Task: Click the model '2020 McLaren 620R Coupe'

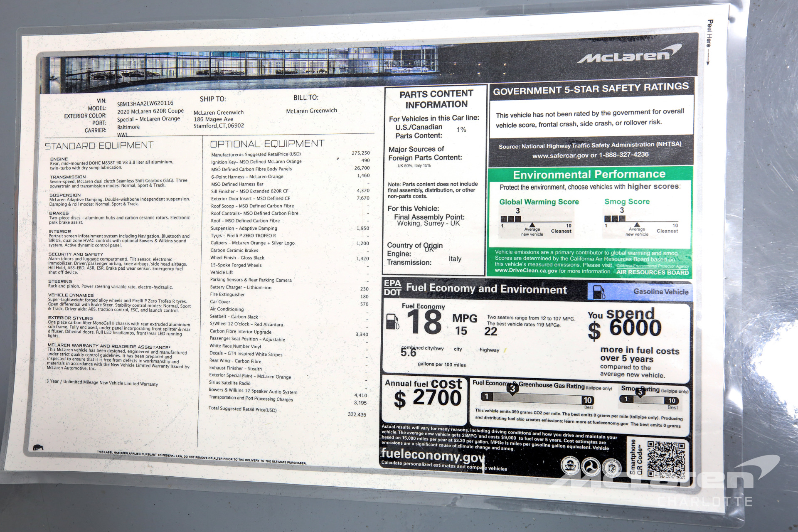Action: [150, 111]
